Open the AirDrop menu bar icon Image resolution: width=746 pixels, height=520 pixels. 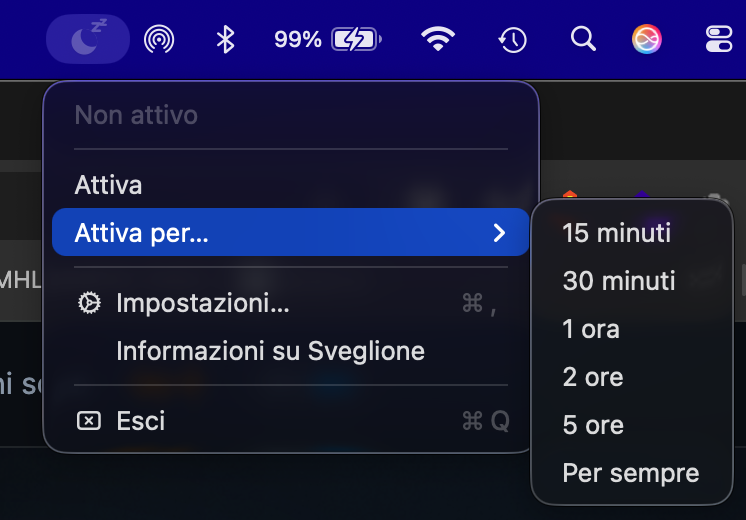[x=159, y=39]
